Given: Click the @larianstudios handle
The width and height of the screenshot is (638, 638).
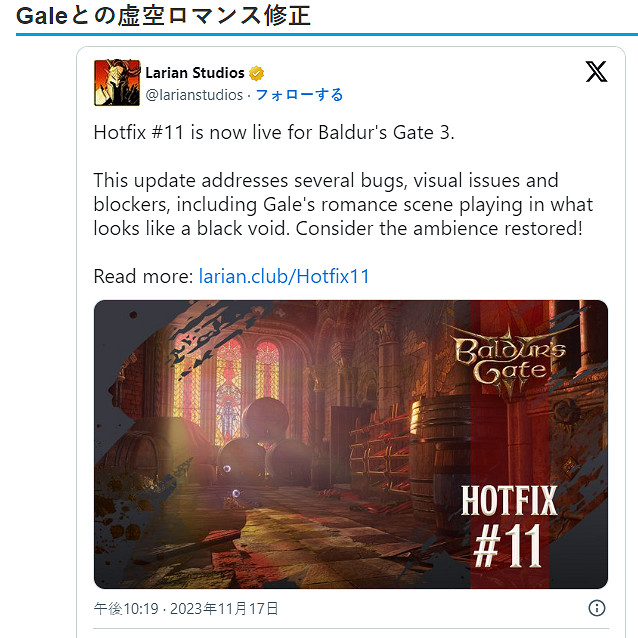Looking at the screenshot, I should pyautogui.click(x=194, y=95).
